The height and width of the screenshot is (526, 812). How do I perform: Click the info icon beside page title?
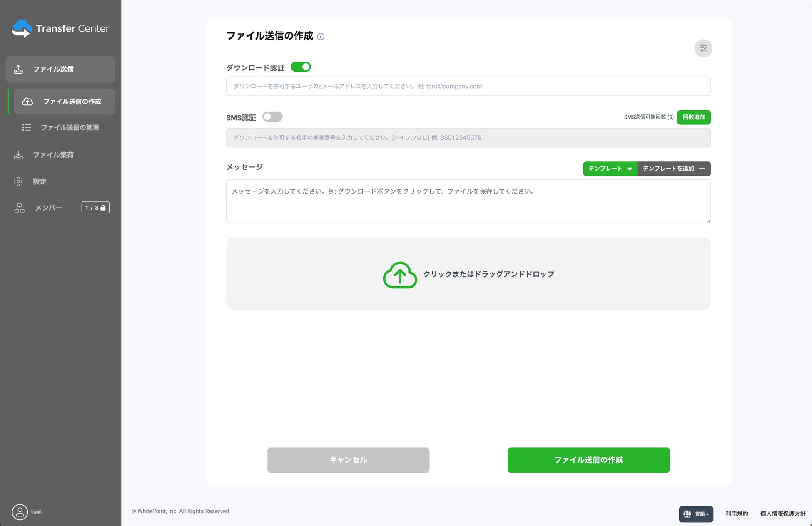320,37
